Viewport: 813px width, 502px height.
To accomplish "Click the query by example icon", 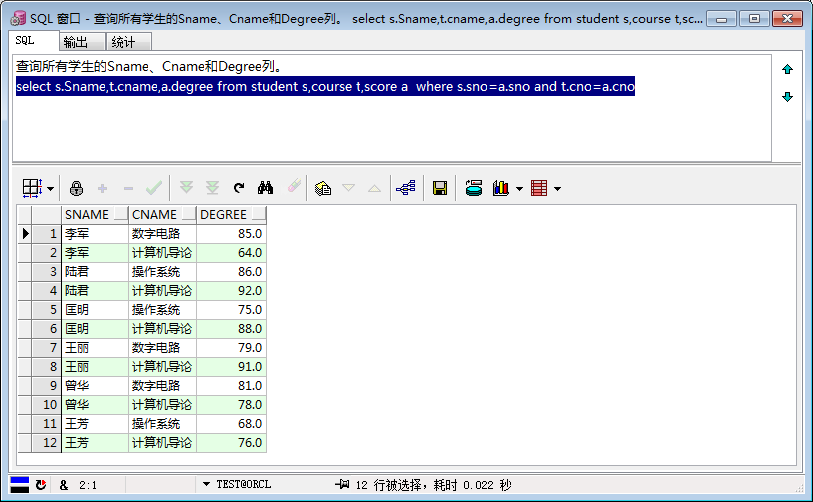I will pos(323,188).
